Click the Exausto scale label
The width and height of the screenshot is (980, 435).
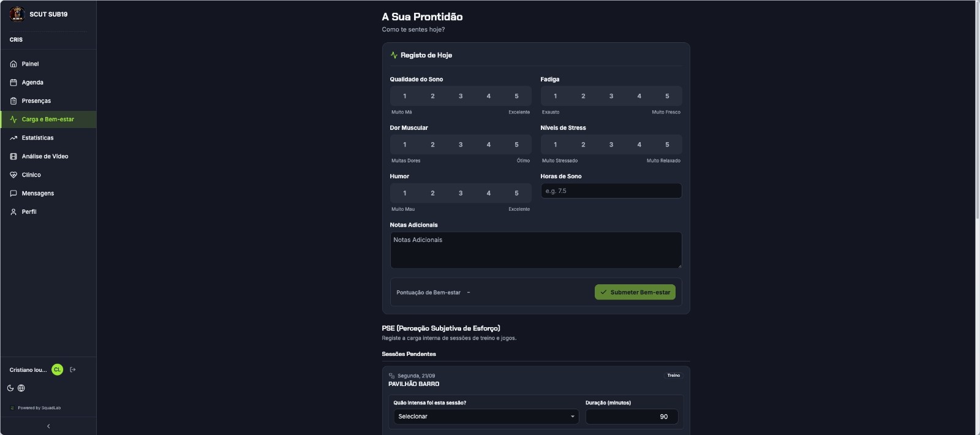pos(551,112)
